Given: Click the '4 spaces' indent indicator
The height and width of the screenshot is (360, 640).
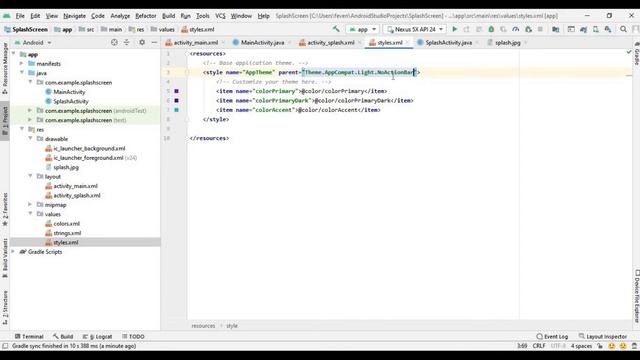Looking at the screenshot, I should [x=581, y=346].
